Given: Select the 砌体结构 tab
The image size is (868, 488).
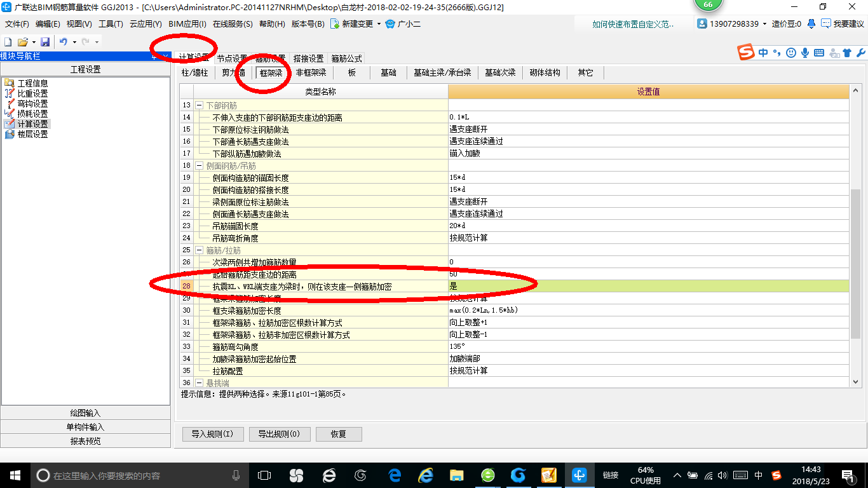Looking at the screenshot, I should [x=545, y=73].
